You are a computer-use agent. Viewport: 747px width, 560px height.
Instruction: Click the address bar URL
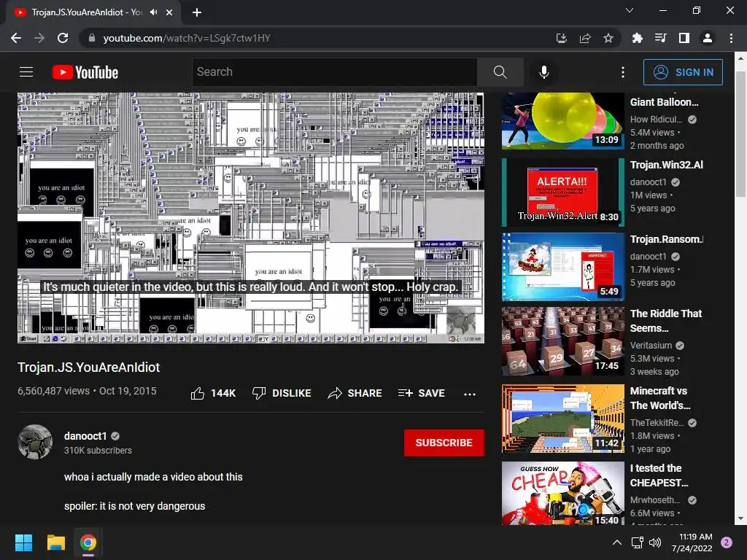pyautogui.click(x=187, y=38)
